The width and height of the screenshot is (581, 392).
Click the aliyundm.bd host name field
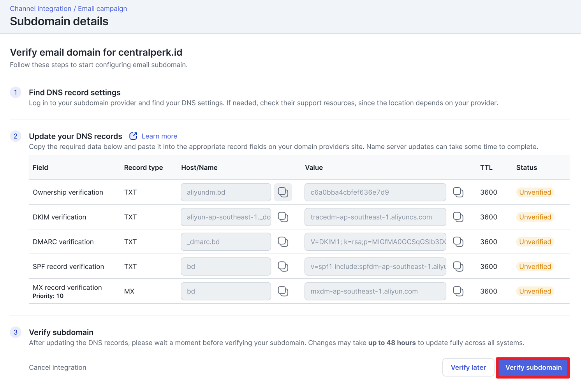(x=226, y=192)
